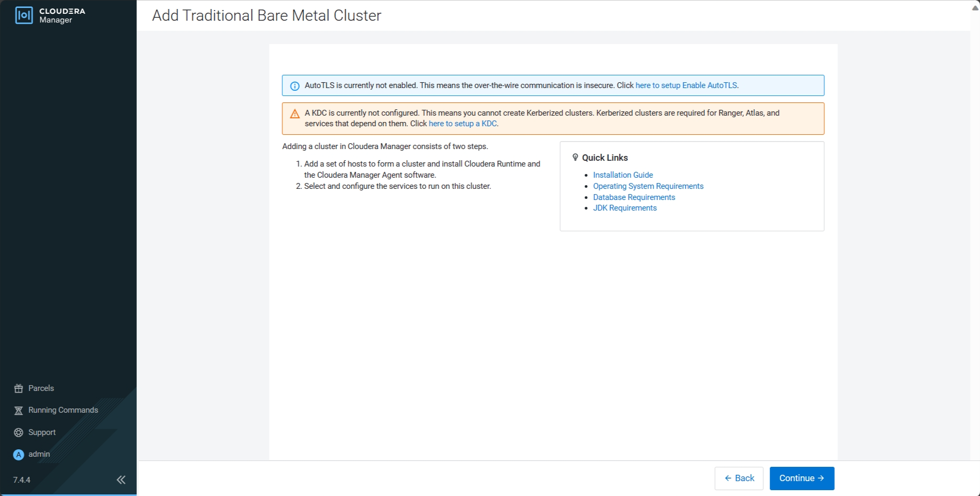Click the Back button
Image resolution: width=980 pixels, height=496 pixels.
[x=739, y=478]
